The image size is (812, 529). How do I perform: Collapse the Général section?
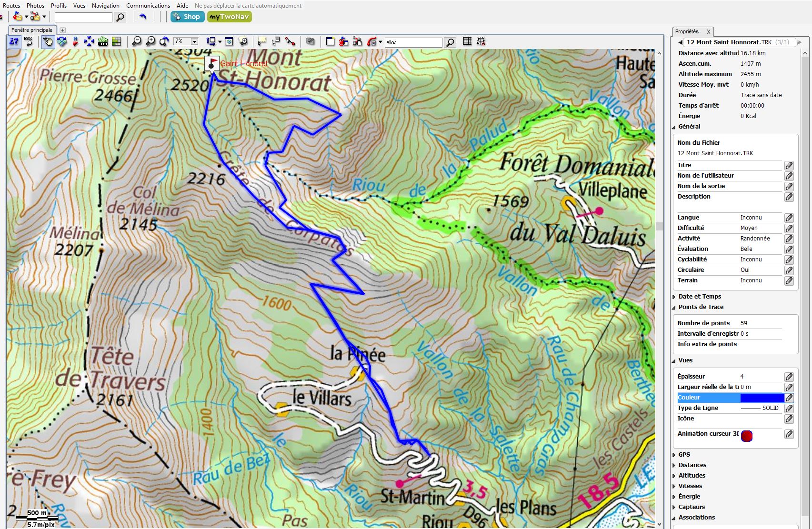point(689,127)
